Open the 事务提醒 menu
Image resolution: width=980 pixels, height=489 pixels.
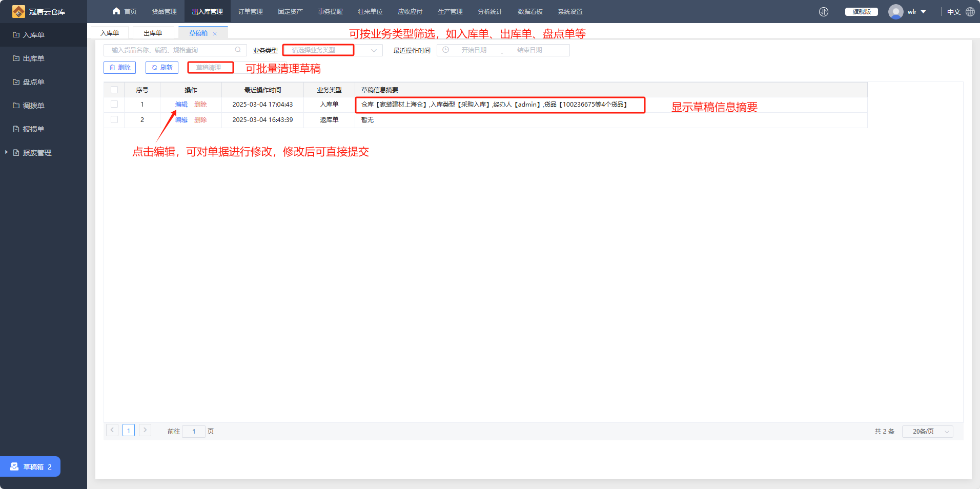[330, 11]
